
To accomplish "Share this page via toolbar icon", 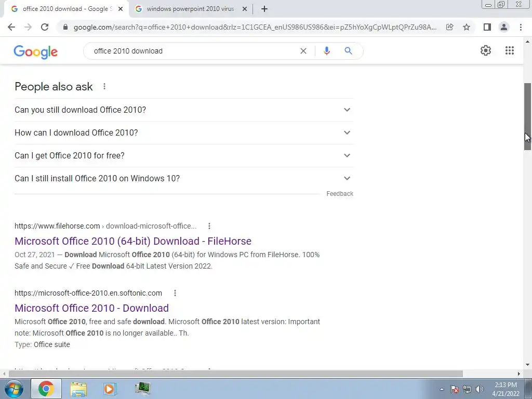I will tap(450, 27).
